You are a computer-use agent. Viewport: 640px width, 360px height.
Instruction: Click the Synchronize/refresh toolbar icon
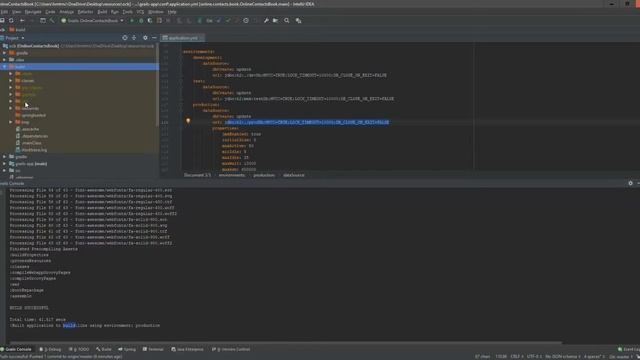(11, 20)
